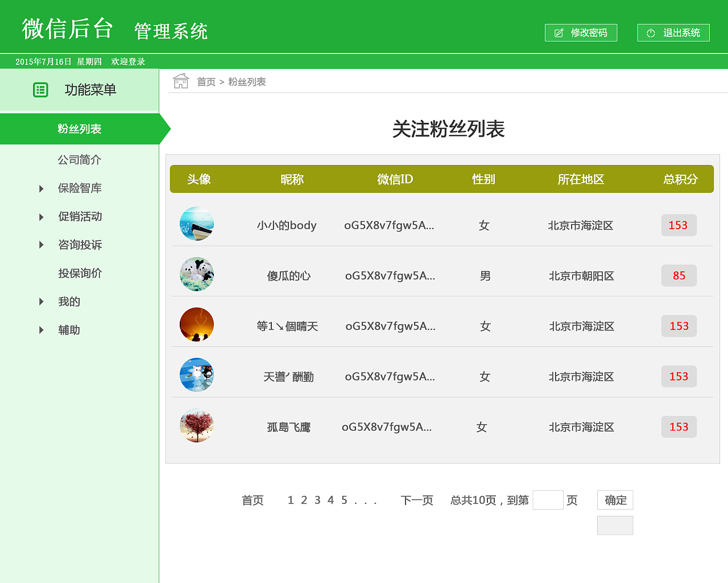
Task: Expand the 咨询投诉 menu arrow
Action: click(x=41, y=245)
